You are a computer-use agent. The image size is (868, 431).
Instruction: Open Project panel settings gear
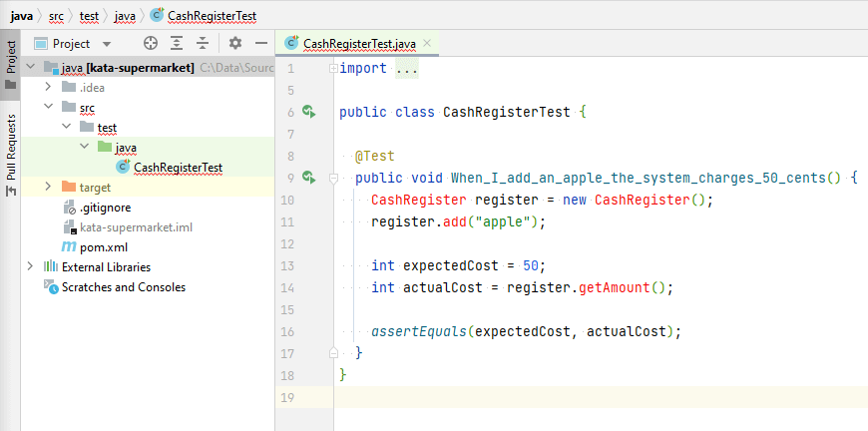(235, 43)
